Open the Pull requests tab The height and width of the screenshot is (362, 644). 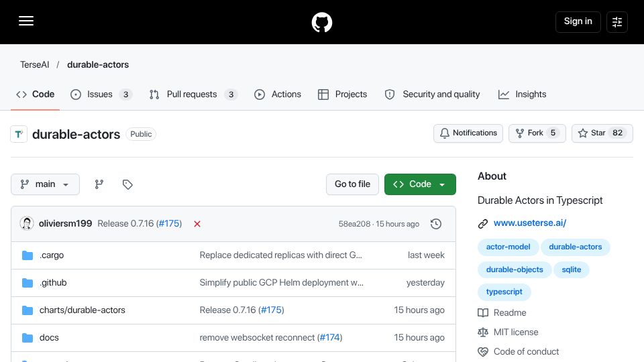[x=193, y=95]
